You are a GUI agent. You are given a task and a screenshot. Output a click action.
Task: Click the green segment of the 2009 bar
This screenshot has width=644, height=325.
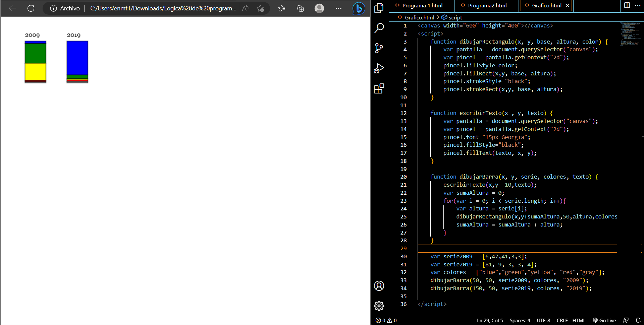(35, 53)
